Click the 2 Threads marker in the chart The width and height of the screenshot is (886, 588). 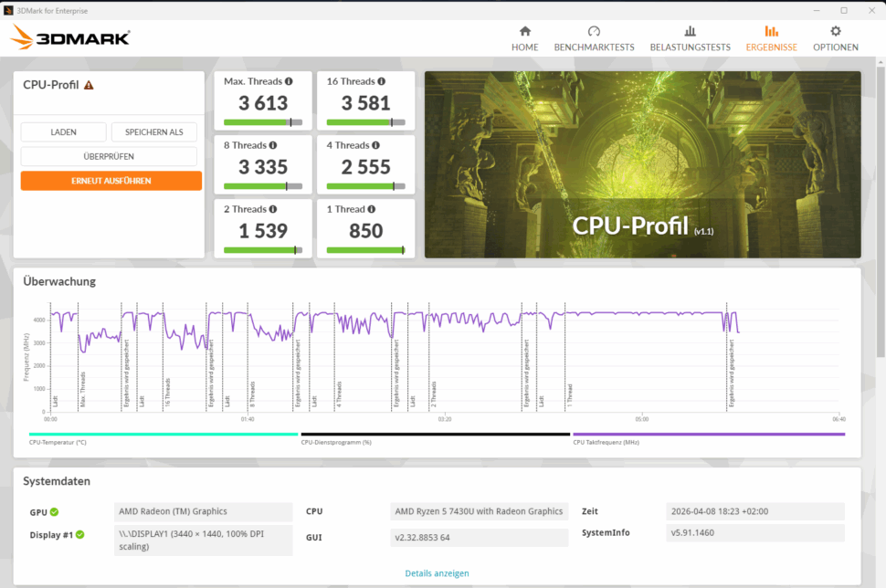point(434,394)
